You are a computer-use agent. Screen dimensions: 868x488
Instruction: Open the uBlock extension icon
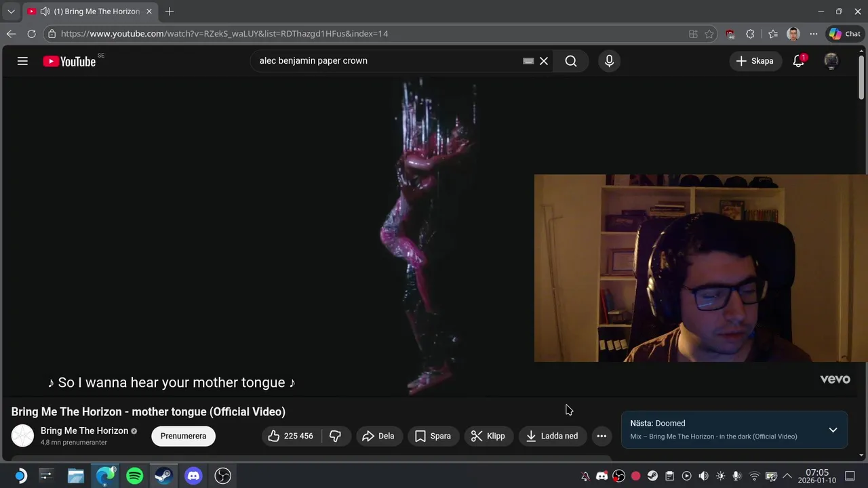[x=730, y=34]
